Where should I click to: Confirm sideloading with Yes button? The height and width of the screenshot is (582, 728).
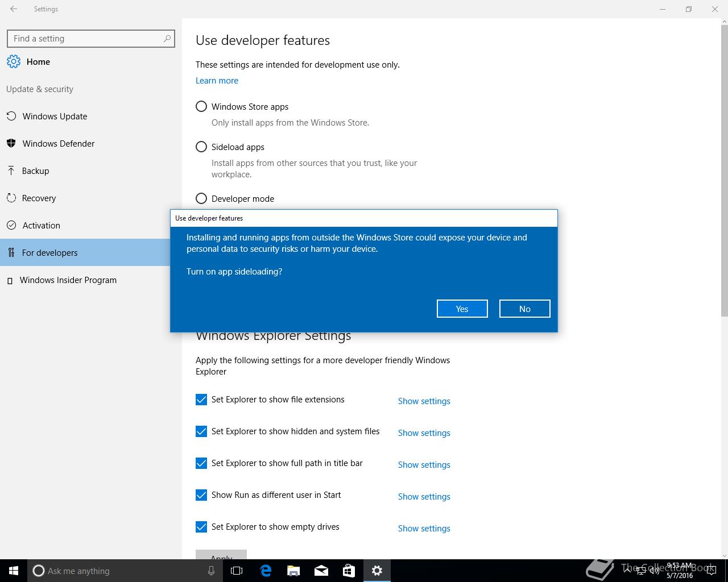tap(462, 309)
